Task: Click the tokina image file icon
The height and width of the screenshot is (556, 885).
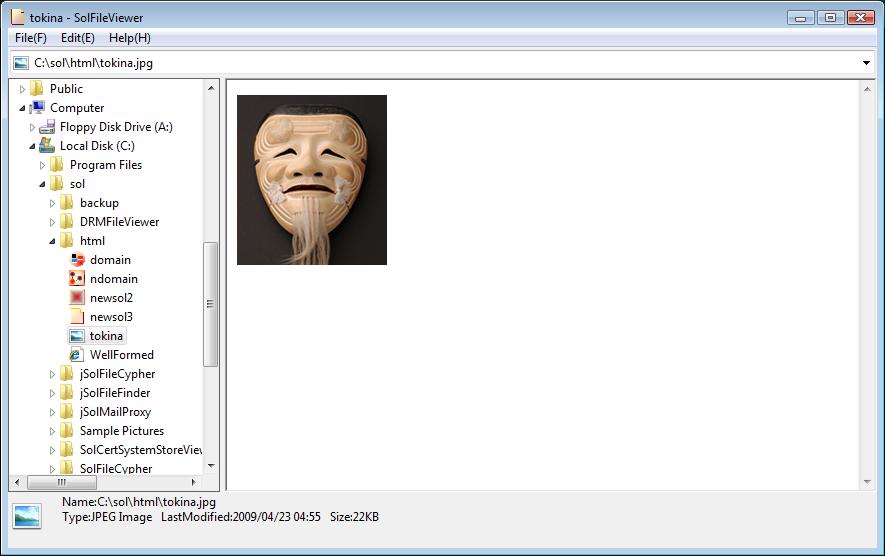Action: click(x=77, y=336)
